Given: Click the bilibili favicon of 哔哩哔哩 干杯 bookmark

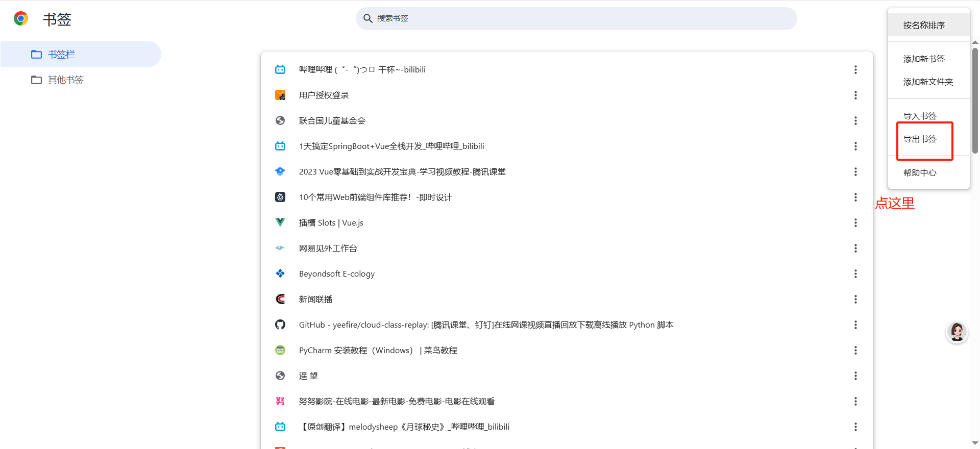Looking at the screenshot, I should coord(280,69).
